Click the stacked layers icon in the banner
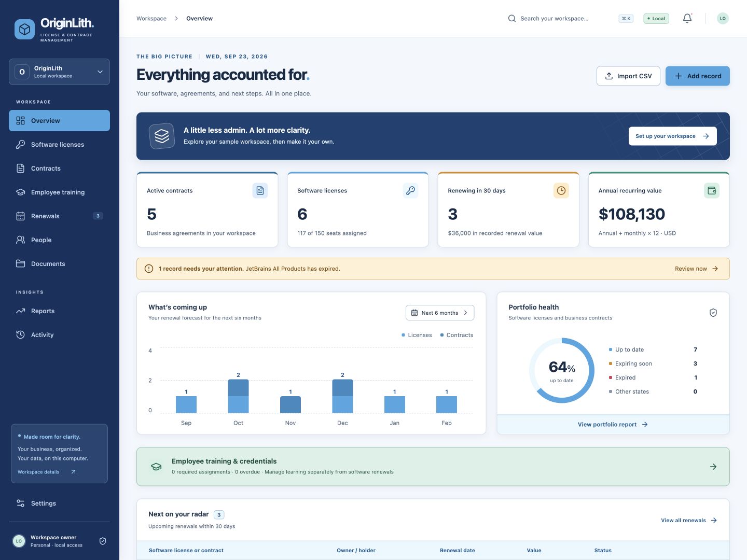747x560 pixels. pos(162,136)
